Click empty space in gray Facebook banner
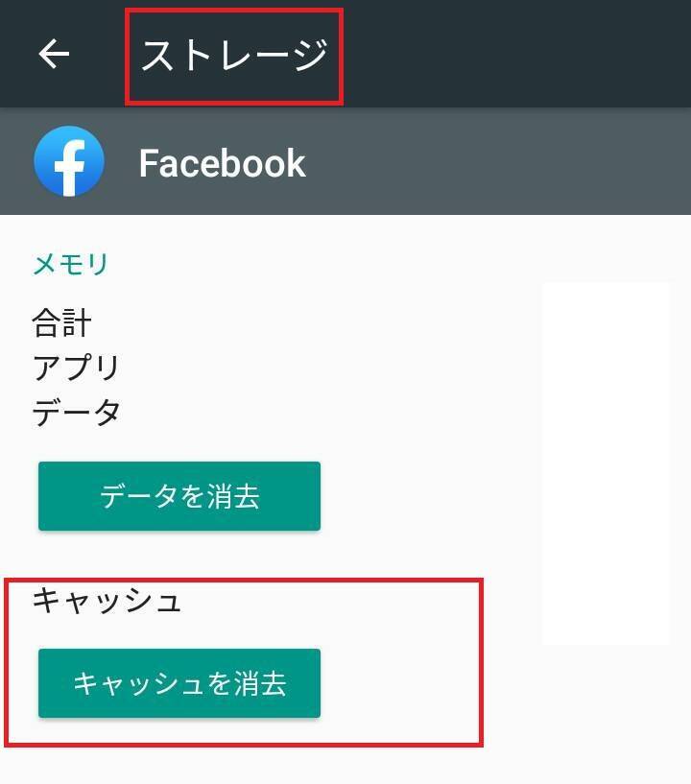691x784 pixels. [x=497, y=161]
